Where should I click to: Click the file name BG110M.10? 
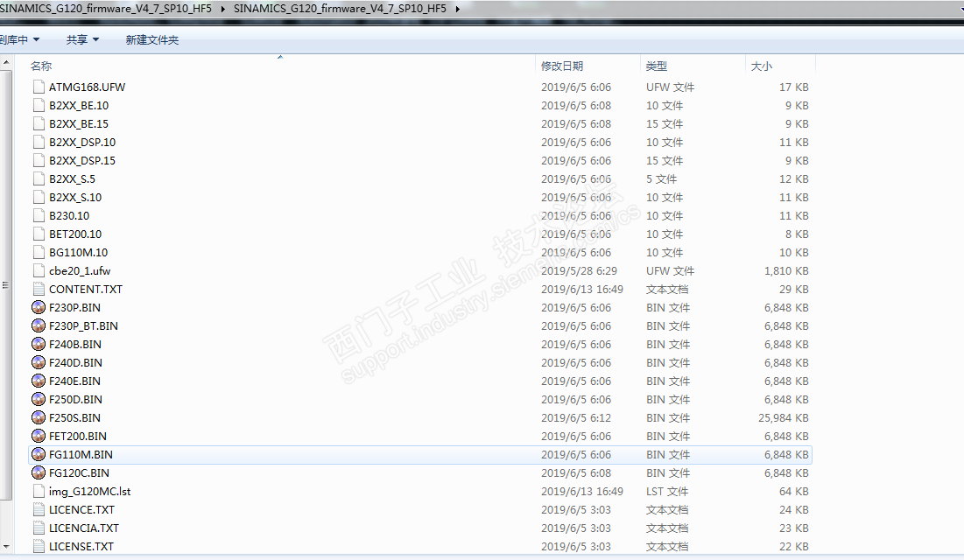click(78, 253)
